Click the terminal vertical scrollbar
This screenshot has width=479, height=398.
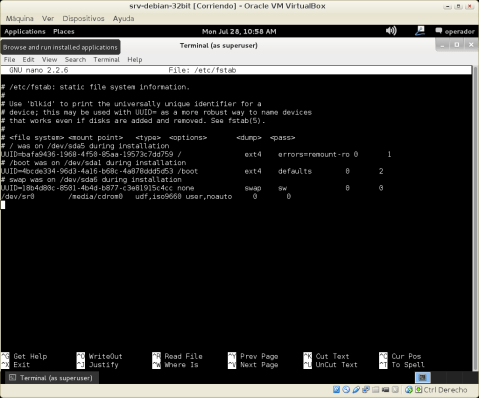click(x=475, y=218)
